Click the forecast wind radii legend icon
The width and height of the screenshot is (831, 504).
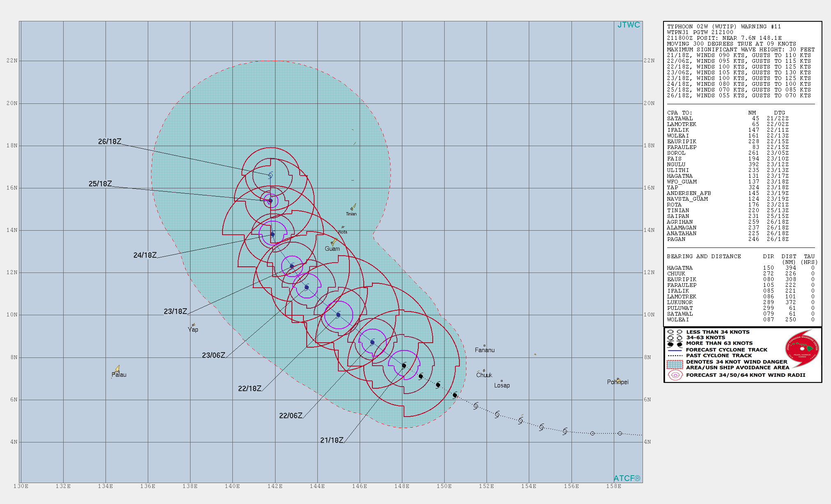pos(675,375)
